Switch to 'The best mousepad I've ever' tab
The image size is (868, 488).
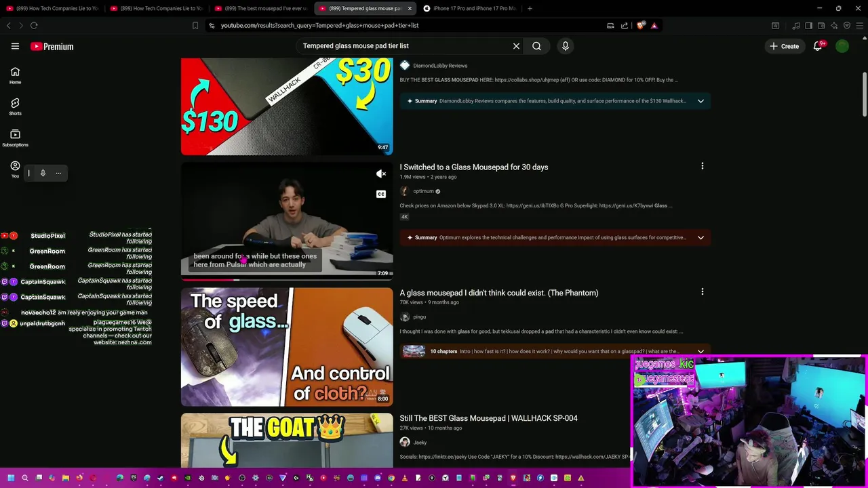tap(260, 8)
